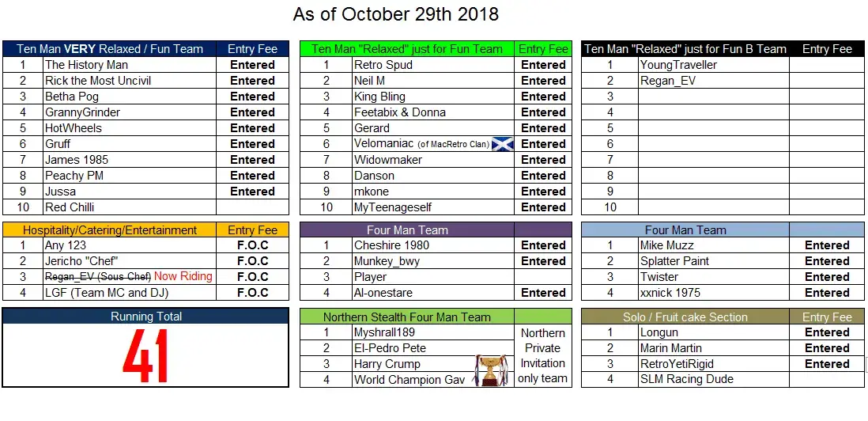The width and height of the screenshot is (868, 421).
Task: Select the Northern Stealth Four Man Team header
Action: pos(407,317)
